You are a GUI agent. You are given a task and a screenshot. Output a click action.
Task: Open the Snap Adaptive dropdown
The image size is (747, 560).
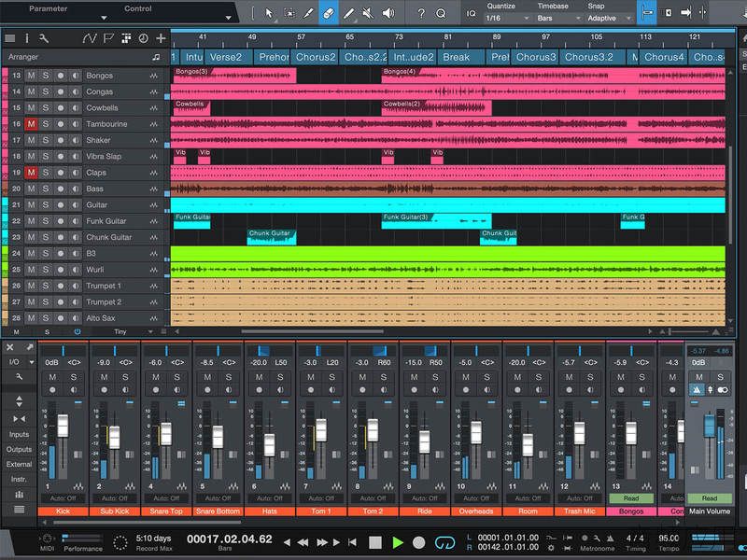point(610,18)
